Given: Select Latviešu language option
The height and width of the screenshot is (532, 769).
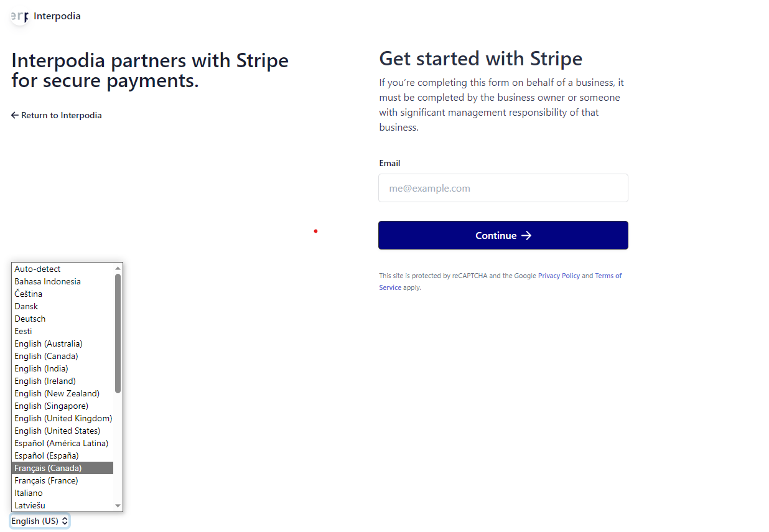Looking at the screenshot, I should pyautogui.click(x=30, y=505).
